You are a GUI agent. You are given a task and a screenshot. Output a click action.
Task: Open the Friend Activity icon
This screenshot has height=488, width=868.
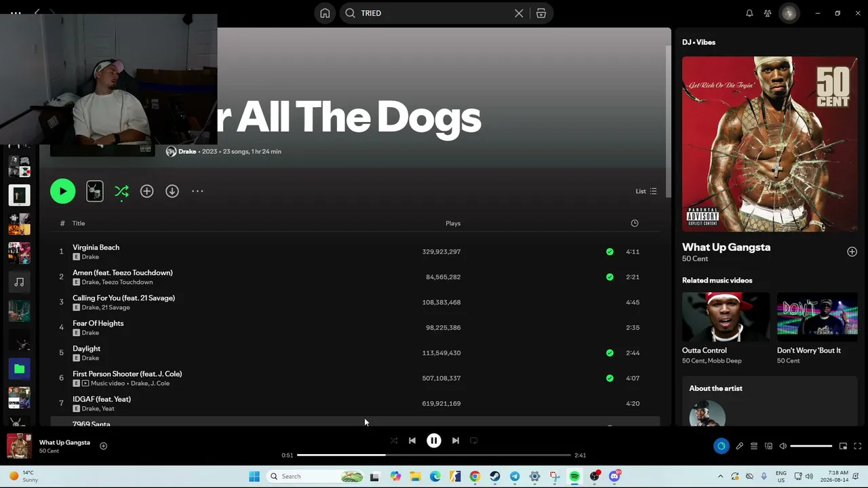click(768, 13)
